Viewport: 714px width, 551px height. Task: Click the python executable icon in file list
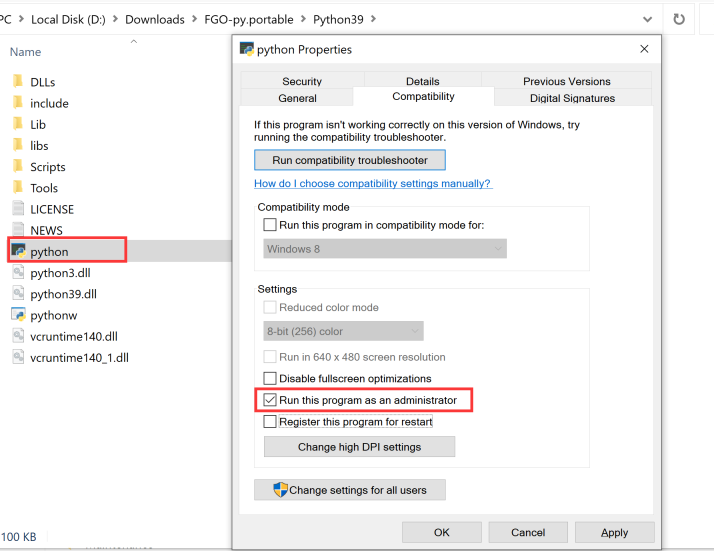click(x=19, y=251)
